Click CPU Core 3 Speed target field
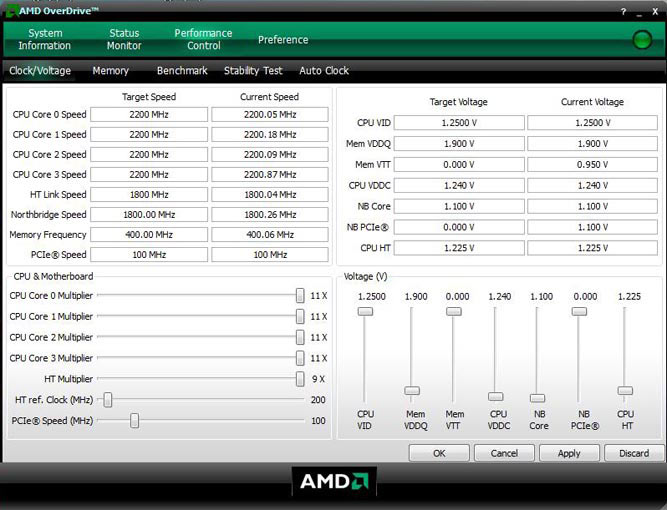This screenshot has width=667, height=510. [149, 174]
